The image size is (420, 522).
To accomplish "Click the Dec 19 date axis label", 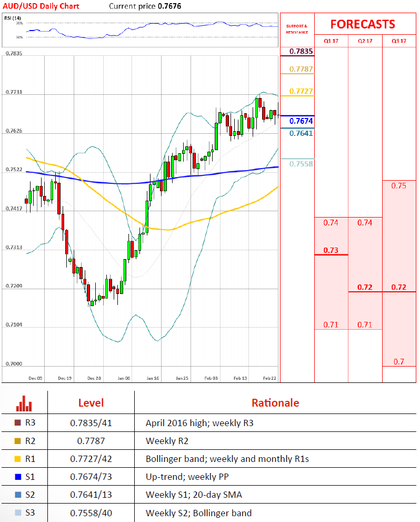I will click(65, 378).
